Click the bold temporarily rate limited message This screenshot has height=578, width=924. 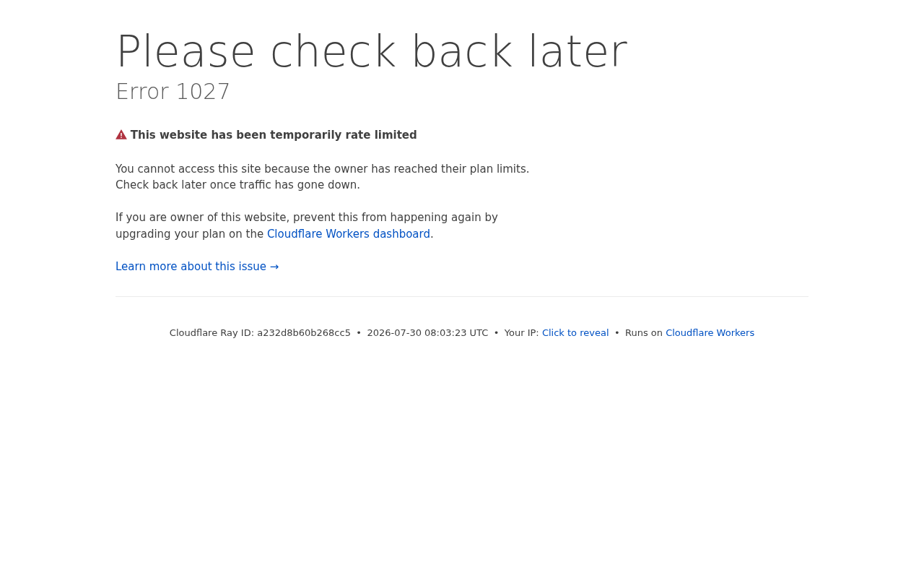[274, 135]
